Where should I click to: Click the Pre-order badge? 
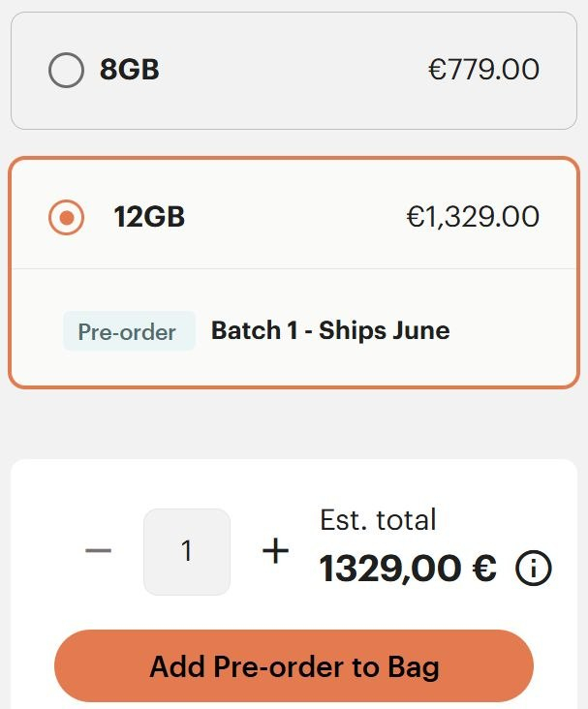(129, 331)
